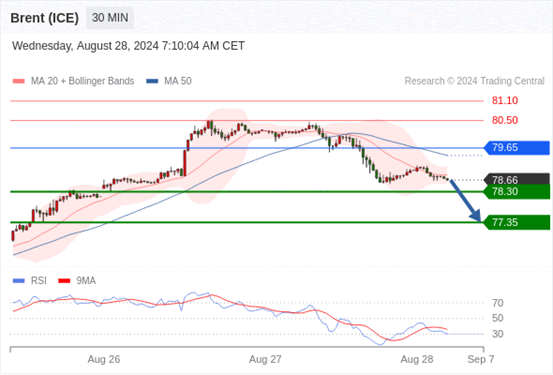553x375 pixels.
Task: Click the green 78.30 support price tag
Action: tap(517, 192)
